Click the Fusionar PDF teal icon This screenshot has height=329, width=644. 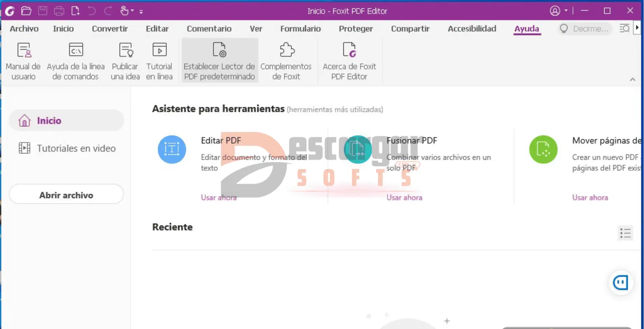(x=358, y=149)
